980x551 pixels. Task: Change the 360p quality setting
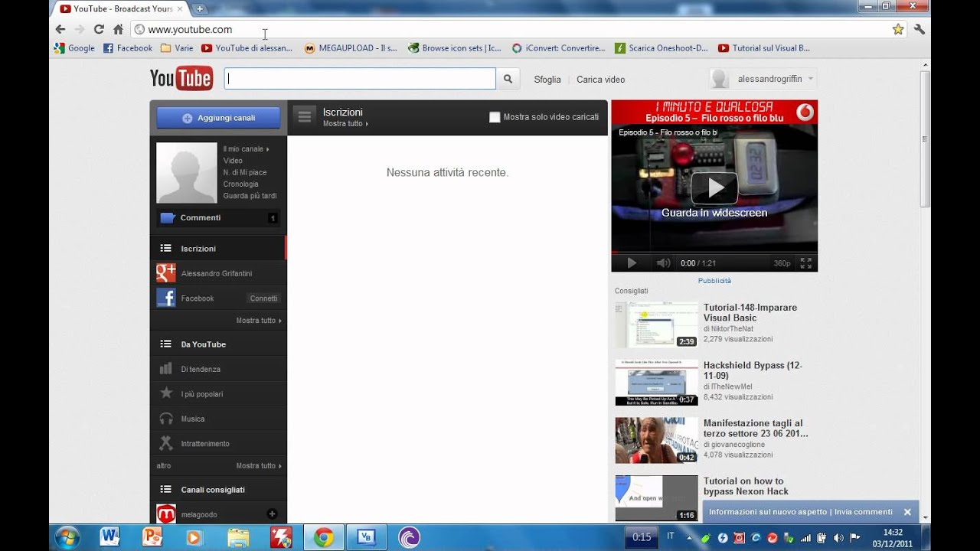tap(782, 262)
